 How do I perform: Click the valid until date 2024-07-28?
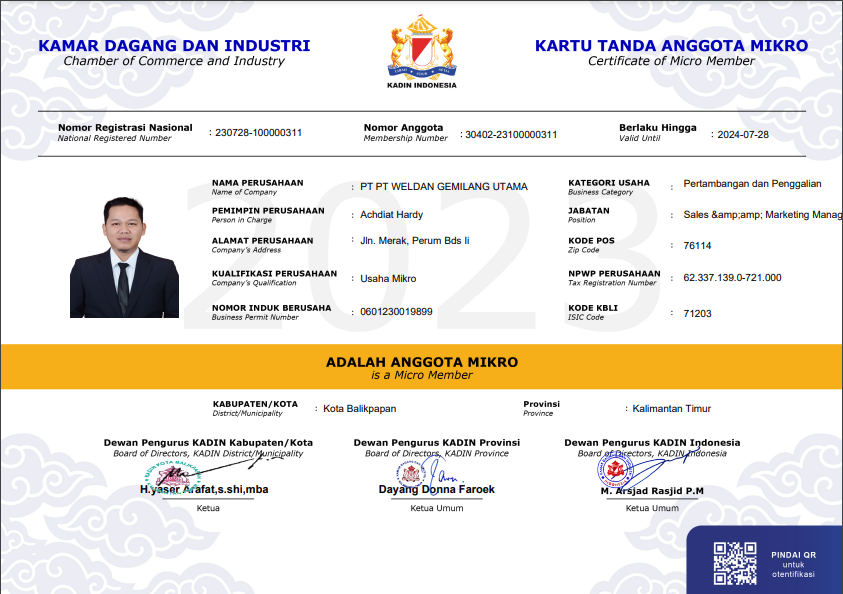coord(742,134)
